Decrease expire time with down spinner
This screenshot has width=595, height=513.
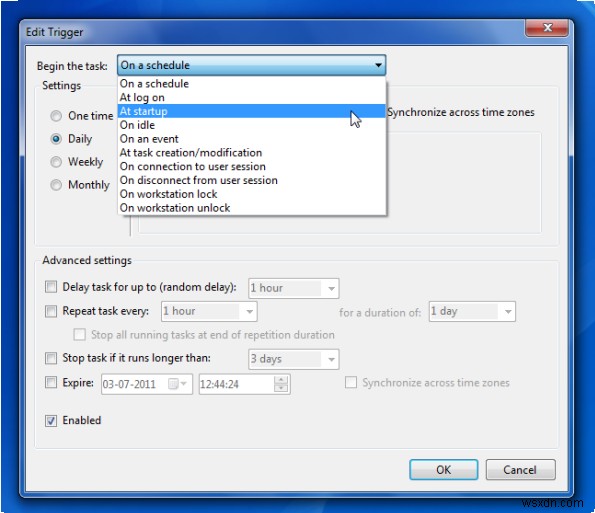click(281, 388)
